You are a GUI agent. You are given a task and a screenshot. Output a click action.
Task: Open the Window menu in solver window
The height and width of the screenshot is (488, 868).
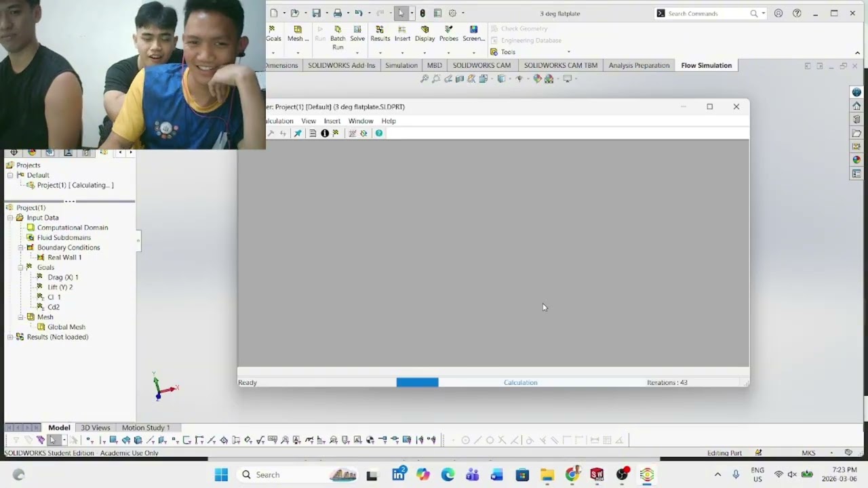click(361, 121)
